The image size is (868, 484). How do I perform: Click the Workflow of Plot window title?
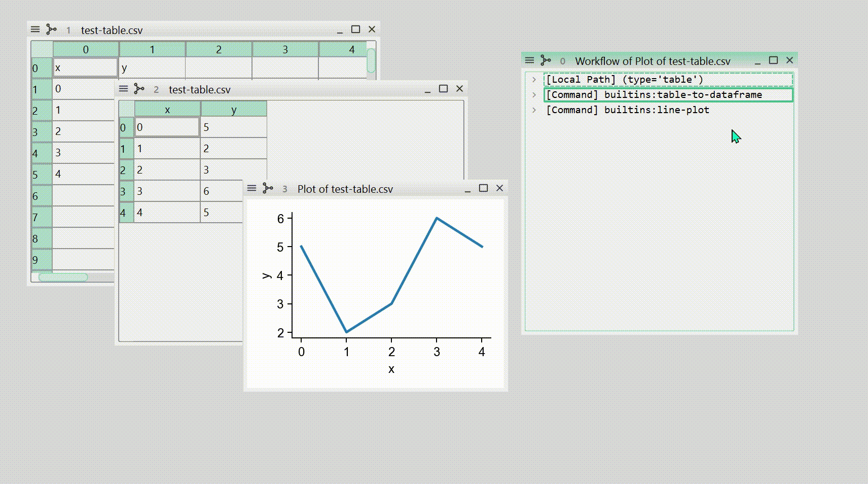(653, 61)
